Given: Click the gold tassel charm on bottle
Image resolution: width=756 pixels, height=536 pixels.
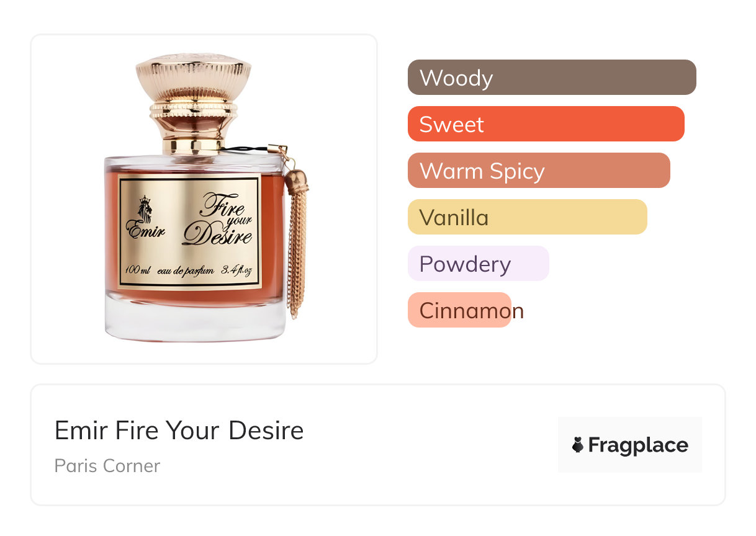Looking at the screenshot, I should coord(297,241).
